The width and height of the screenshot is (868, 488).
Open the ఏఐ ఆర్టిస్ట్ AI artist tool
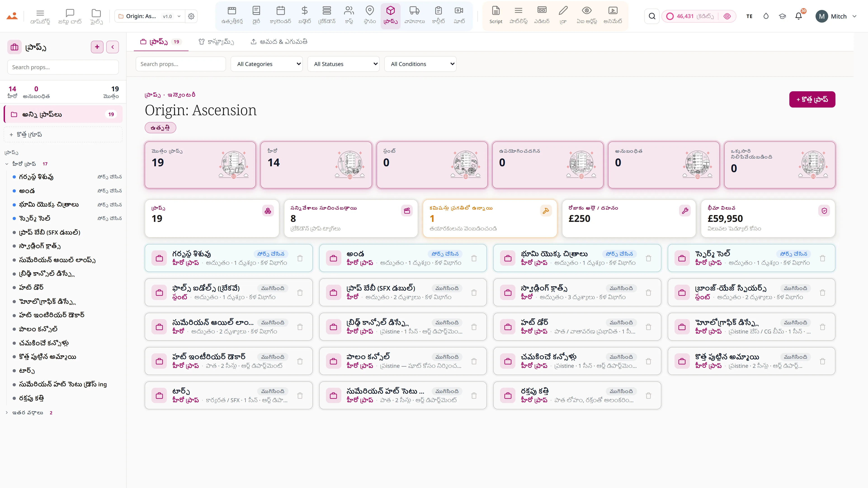tap(587, 16)
